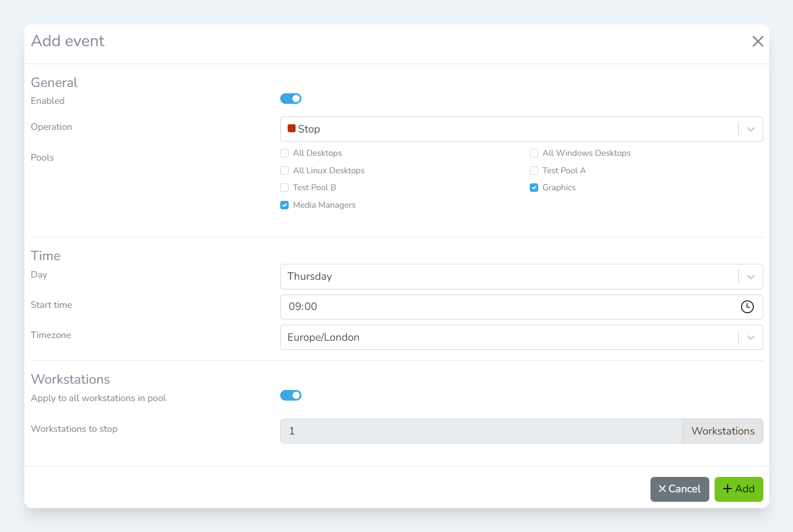Toggle the Enabled switch off
The width and height of the screenshot is (793, 532).
point(291,99)
